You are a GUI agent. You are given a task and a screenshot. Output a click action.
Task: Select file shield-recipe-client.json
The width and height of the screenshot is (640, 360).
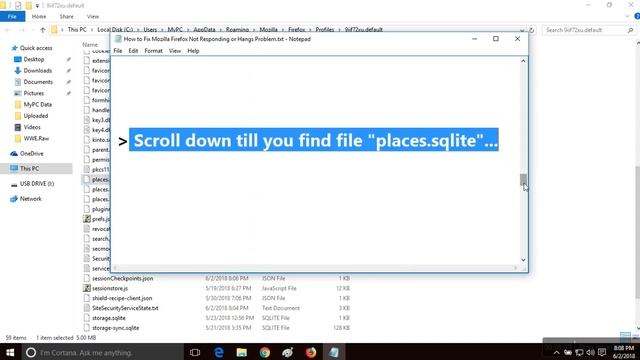click(x=122, y=298)
